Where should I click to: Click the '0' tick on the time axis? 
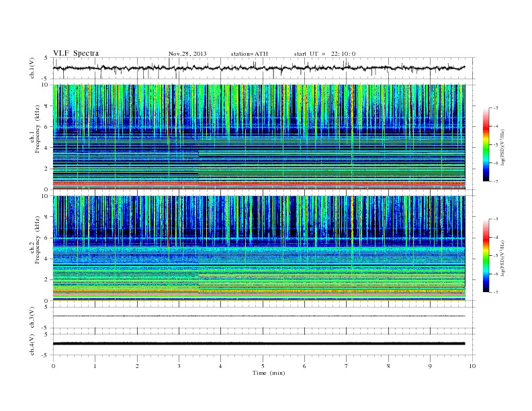click(x=53, y=366)
